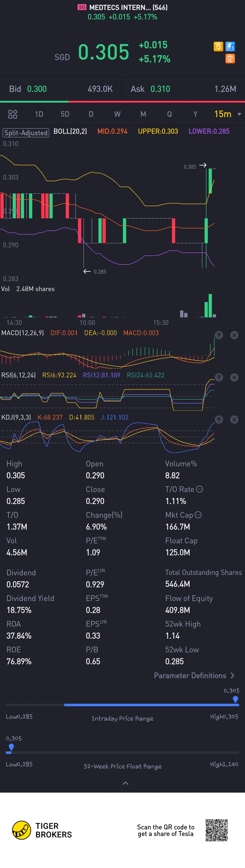Image resolution: width=245 pixels, height=868 pixels.
Task: Tap the blue lightning bolt icon
Action: (230, 47)
